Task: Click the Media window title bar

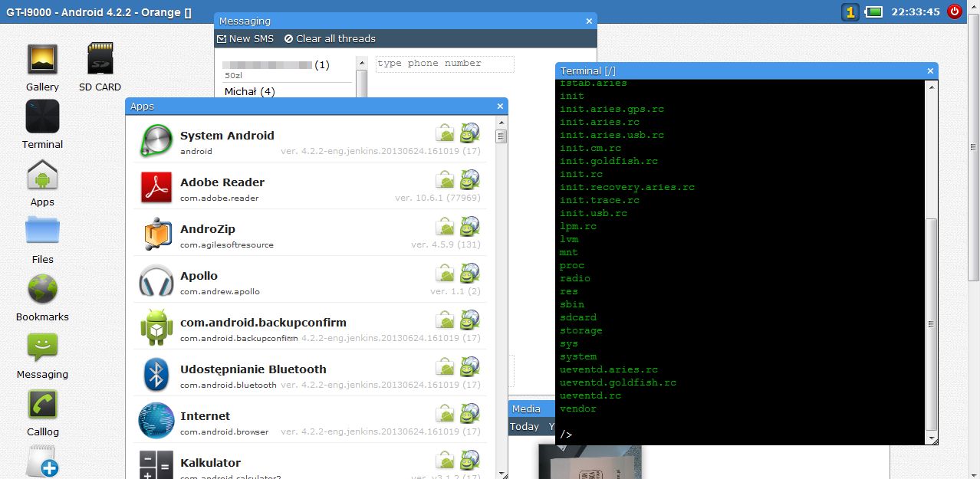Action: (x=531, y=408)
